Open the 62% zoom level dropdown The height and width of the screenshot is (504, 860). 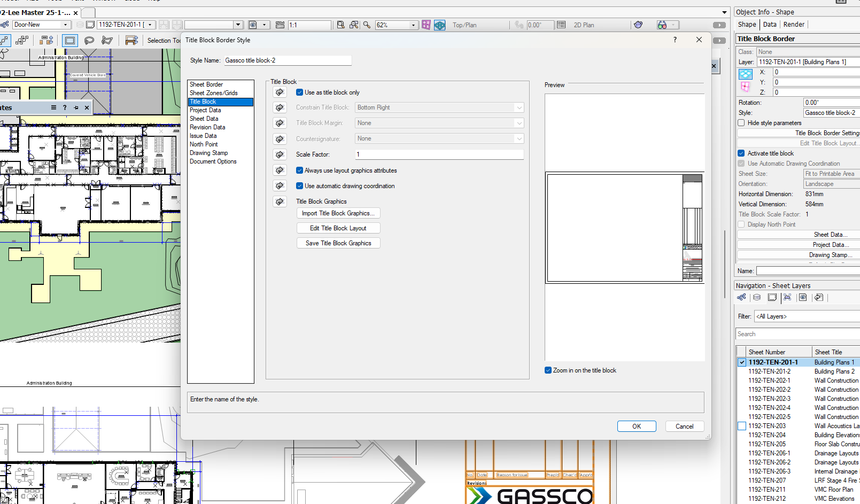pos(413,25)
